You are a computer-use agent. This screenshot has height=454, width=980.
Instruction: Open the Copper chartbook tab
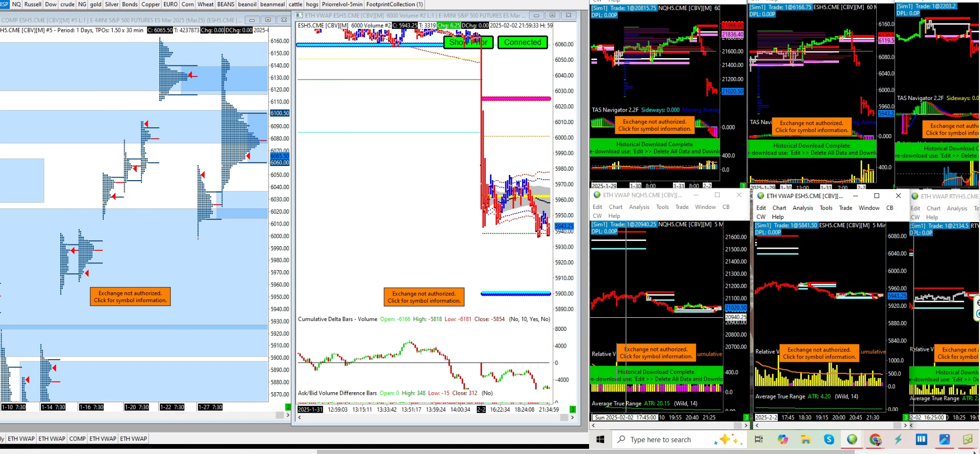click(x=150, y=4)
